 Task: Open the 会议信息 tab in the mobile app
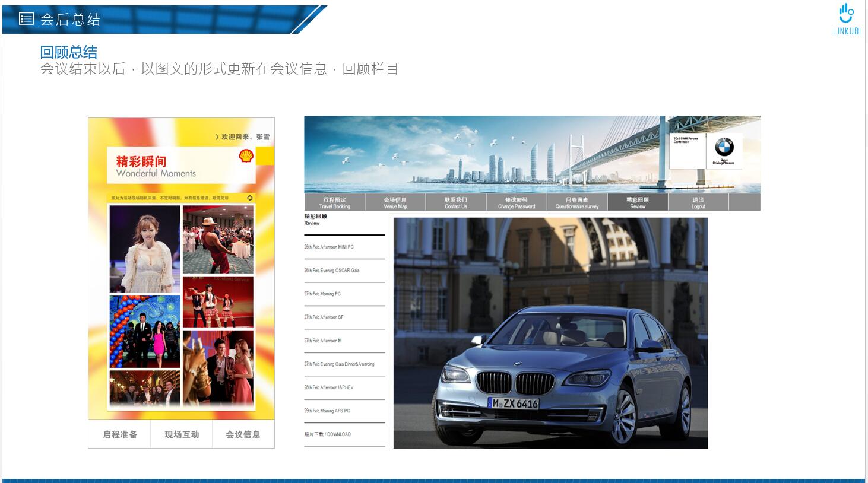click(243, 434)
